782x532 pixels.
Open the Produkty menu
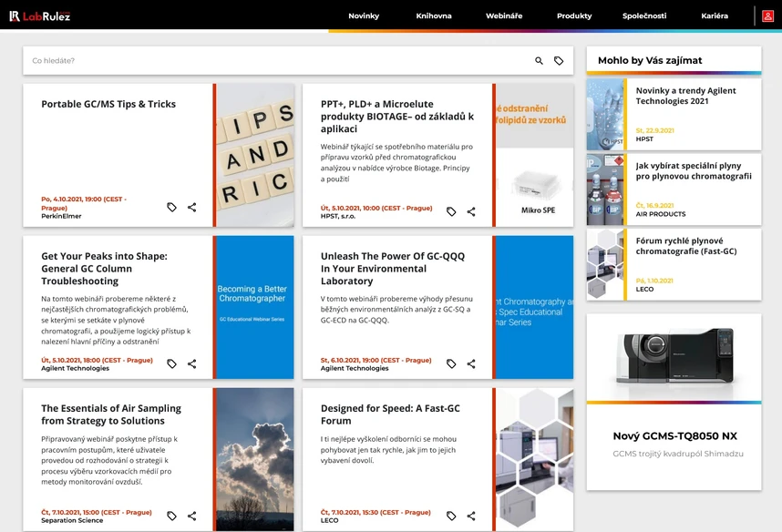[x=574, y=16]
